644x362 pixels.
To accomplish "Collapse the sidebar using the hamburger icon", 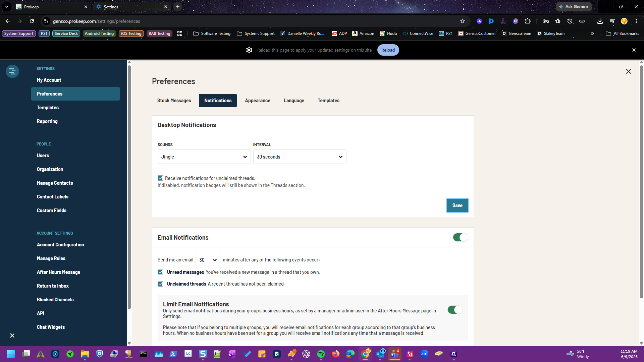I will (x=12, y=71).
